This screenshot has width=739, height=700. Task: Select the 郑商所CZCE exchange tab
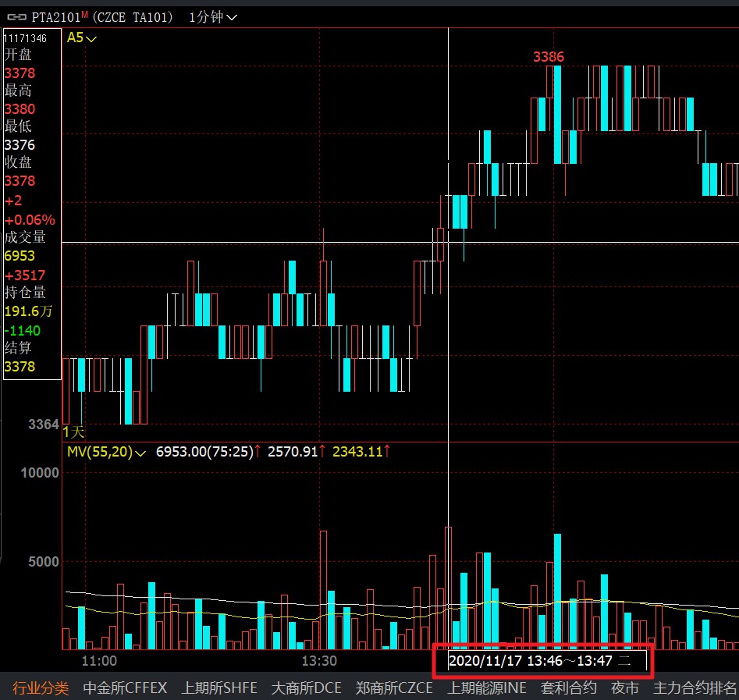click(x=394, y=688)
